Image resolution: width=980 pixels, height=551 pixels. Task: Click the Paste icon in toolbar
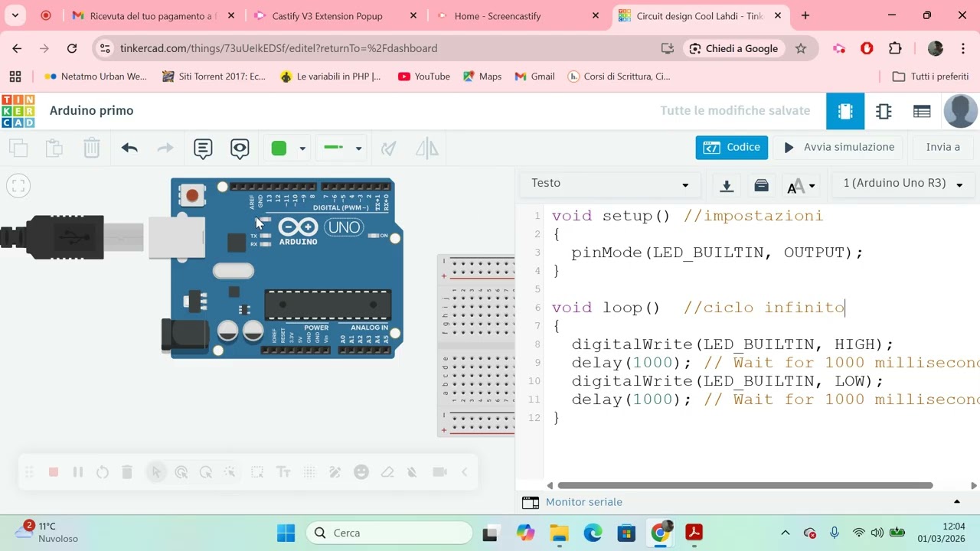[x=54, y=148]
